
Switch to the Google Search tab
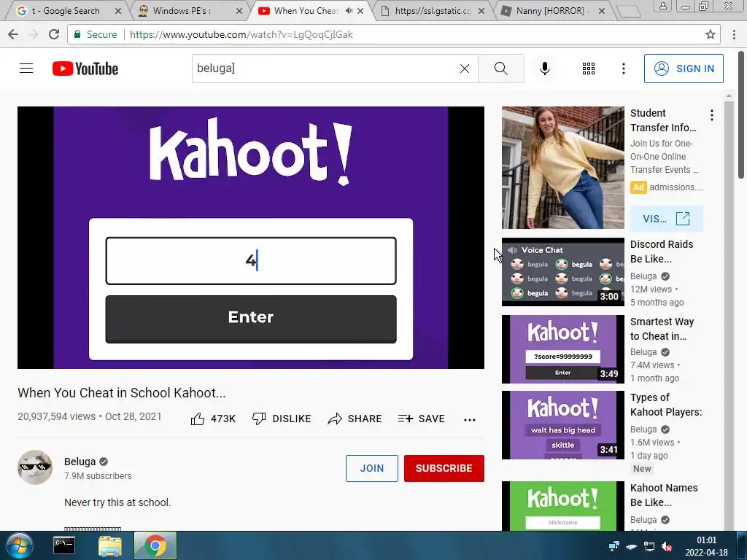pyautogui.click(x=66, y=10)
